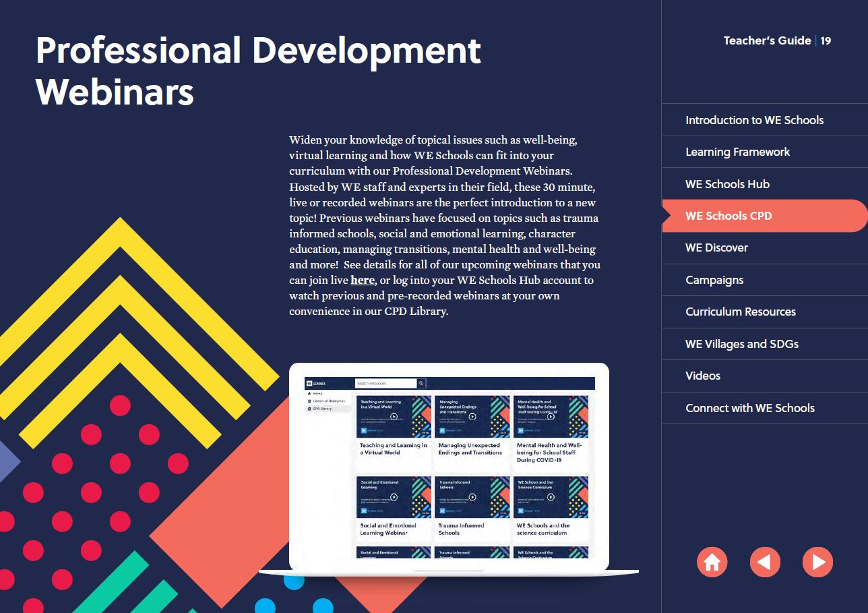Viewport: 868px width, 613px height.
Task: Click the "Social and Emotional Learning Webinar" title
Action: 388,529
